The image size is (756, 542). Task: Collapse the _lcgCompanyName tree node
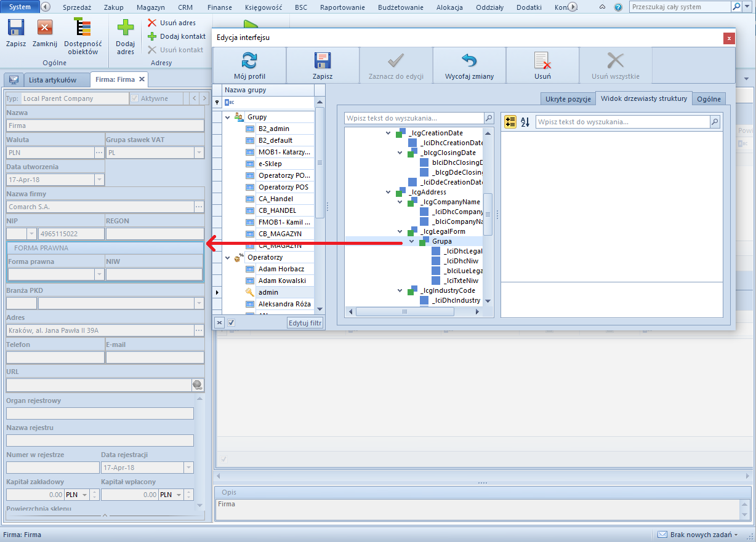tap(400, 202)
